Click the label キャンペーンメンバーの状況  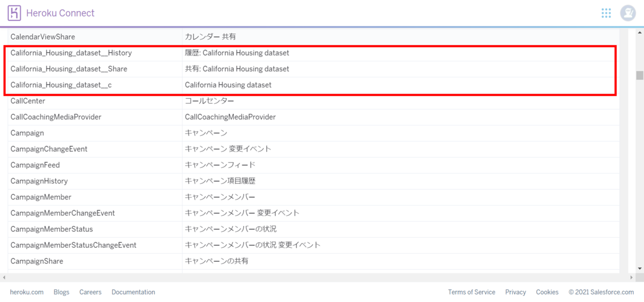[x=231, y=229]
